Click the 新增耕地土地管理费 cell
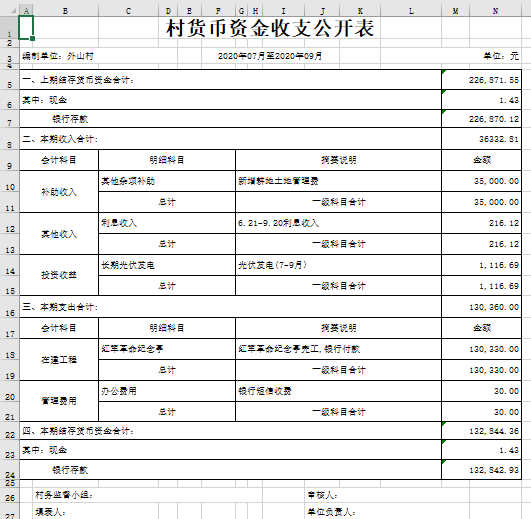The height and width of the screenshot is (519, 531). 338,181
